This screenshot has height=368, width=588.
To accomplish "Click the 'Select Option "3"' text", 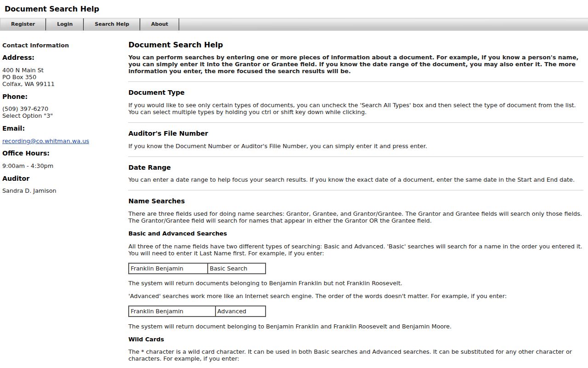I will coord(28,116).
